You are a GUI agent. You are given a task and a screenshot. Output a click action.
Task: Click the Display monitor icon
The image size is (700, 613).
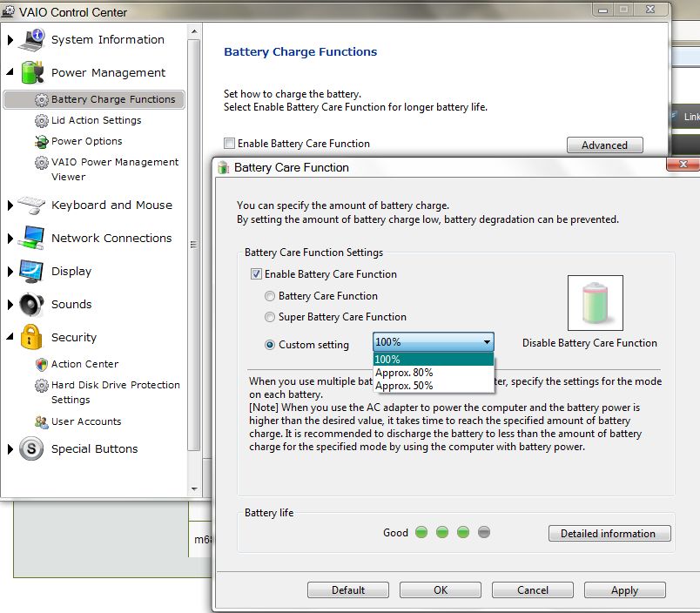(31, 272)
